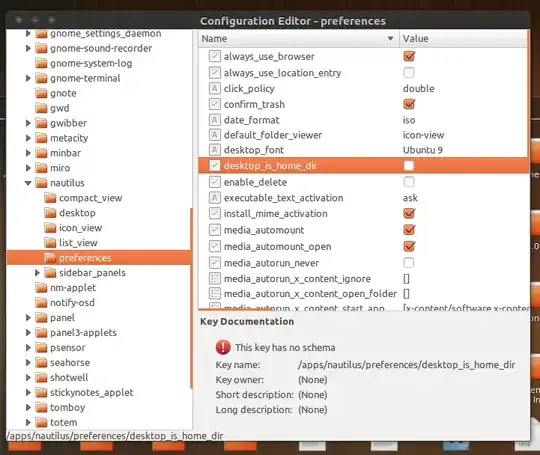540x455 pixels.
Task: Click the gnome-system-log folder icon
Action: click(x=41, y=63)
